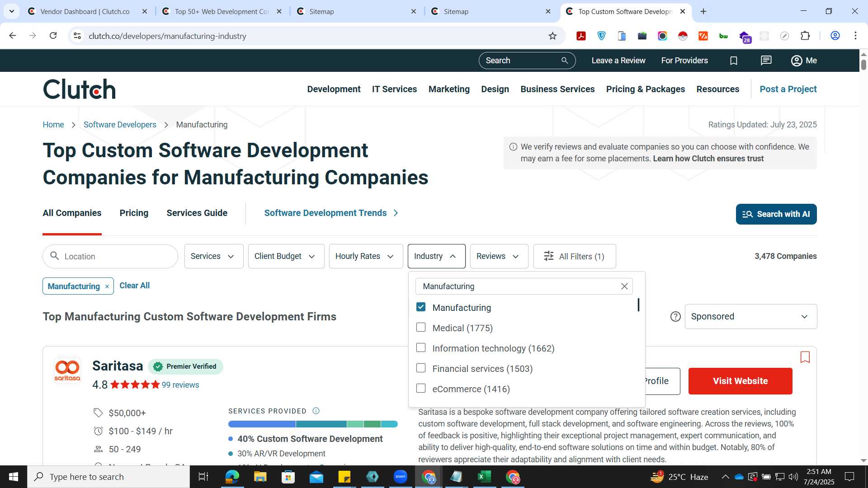868x488 pixels.
Task: Click the Visit Website button
Action: coord(740,381)
